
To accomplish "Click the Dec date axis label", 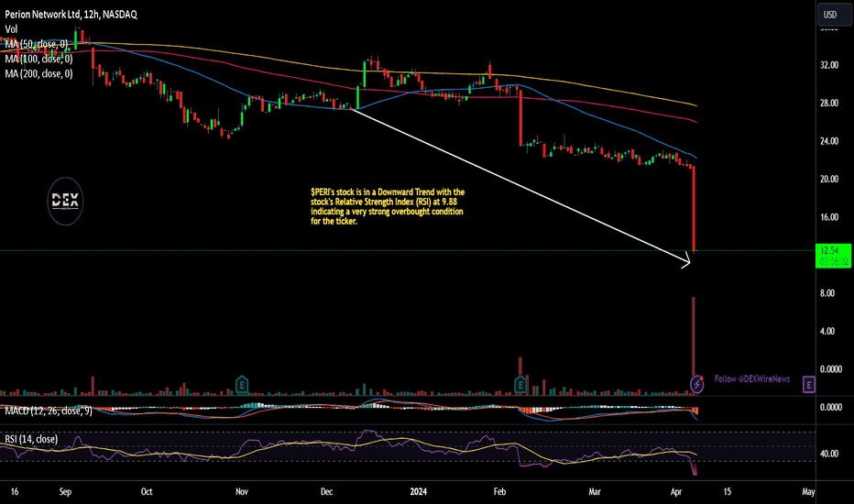I will (327, 491).
